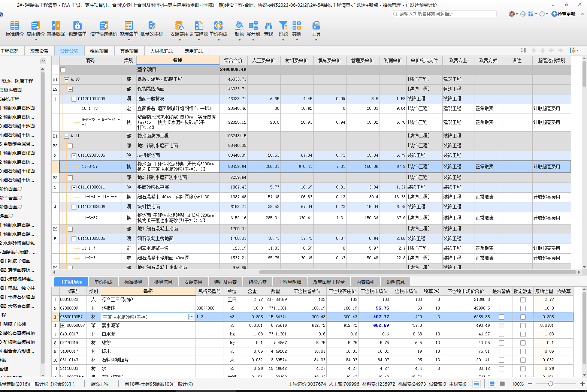Toggle 是否暂估 checkbox for 地板砖 row
The height and width of the screenshot is (392, 587).
tap(501, 308)
